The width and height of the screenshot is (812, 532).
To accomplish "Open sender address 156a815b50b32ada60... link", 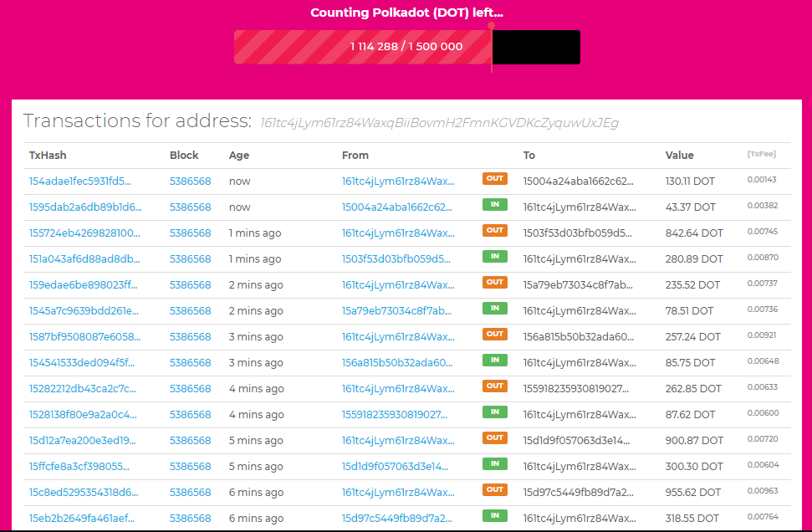I will [397, 362].
